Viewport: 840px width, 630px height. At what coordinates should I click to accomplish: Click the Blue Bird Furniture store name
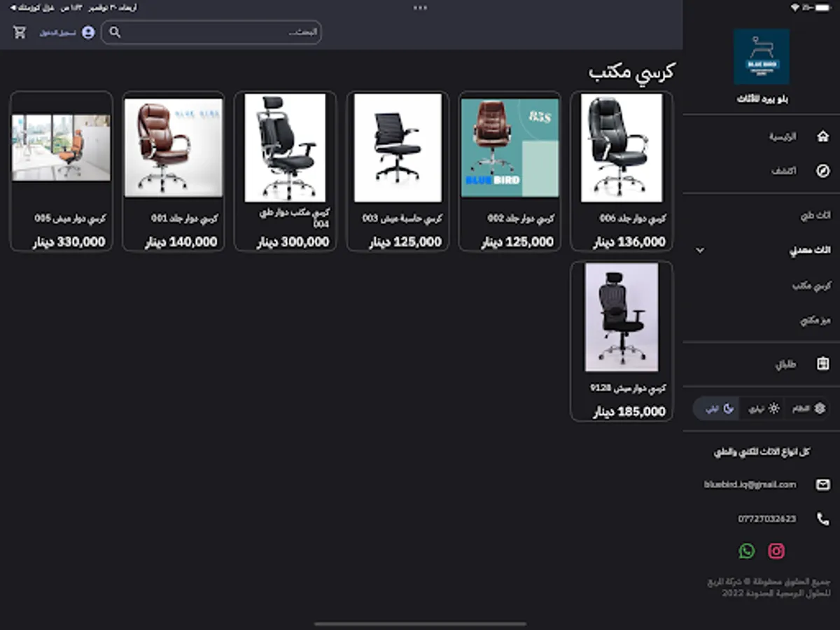[x=762, y=99]
